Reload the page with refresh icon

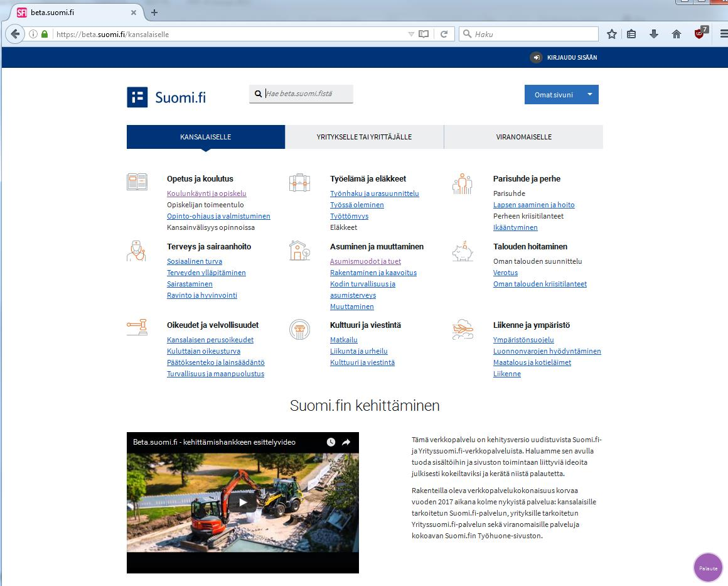(444, 34)
